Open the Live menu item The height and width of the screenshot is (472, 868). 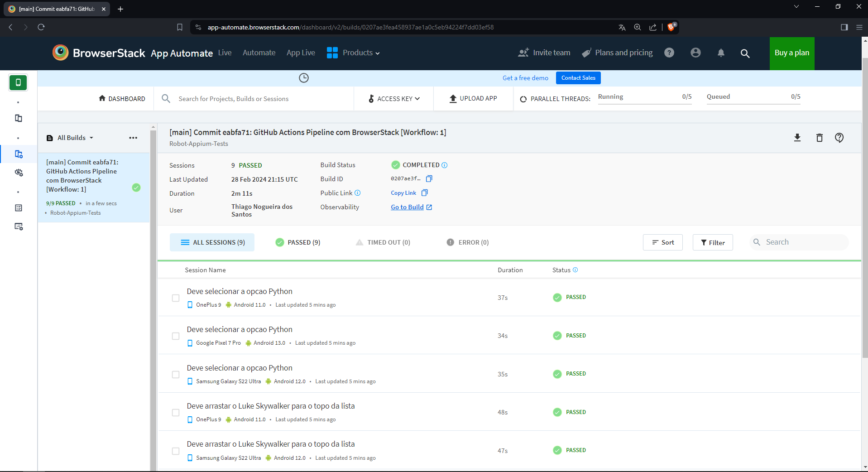[x=225, y=53]
